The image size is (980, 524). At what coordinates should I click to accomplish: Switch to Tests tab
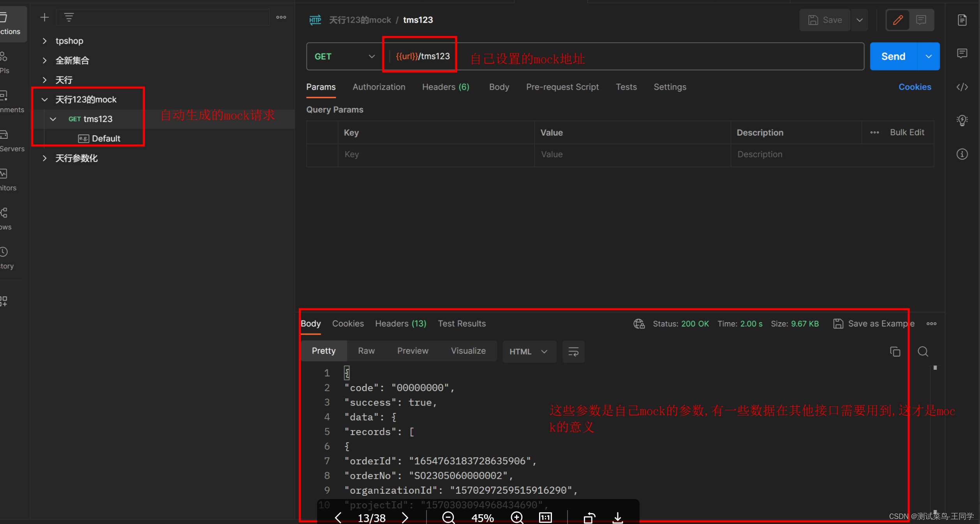(x=626, y=87)
